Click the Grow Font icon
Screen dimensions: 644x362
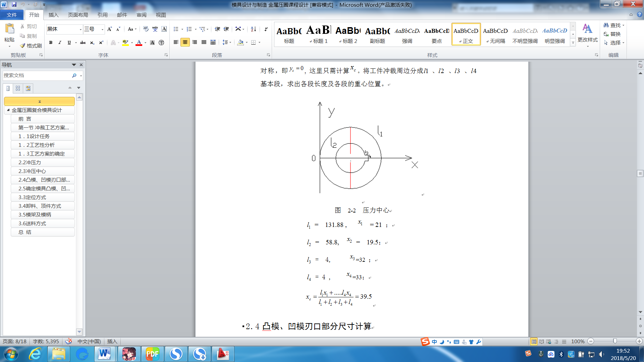[x=109, y=29]
